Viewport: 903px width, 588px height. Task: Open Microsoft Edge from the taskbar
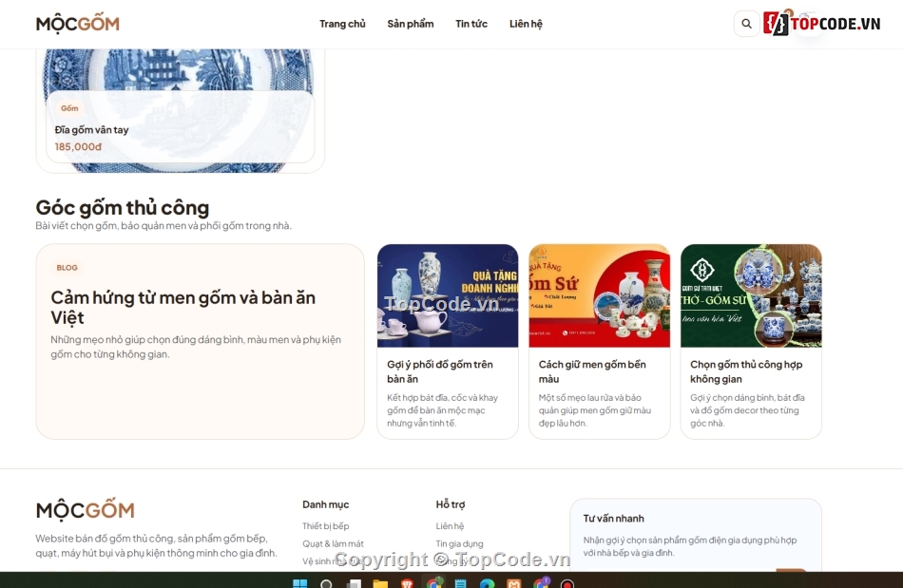click(x=488, y=583)
